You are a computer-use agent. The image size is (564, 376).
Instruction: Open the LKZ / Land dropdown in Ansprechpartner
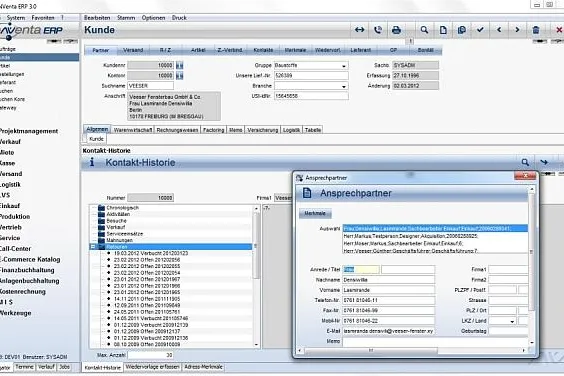512,321
